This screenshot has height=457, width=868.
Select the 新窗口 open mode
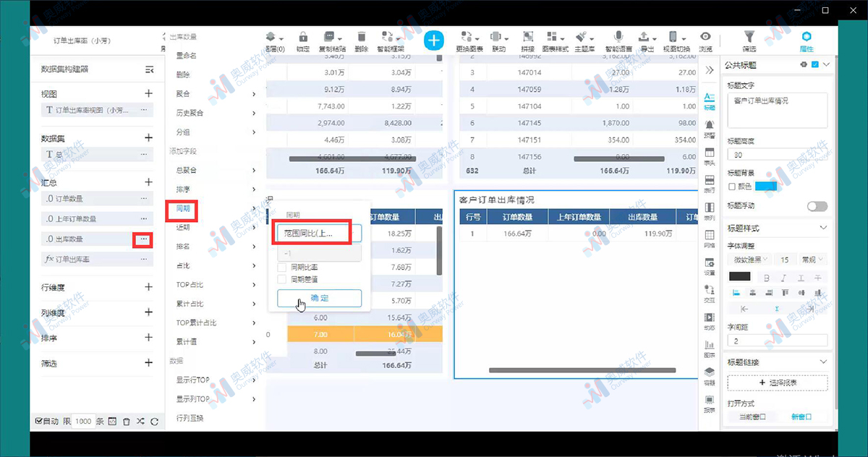801,417
